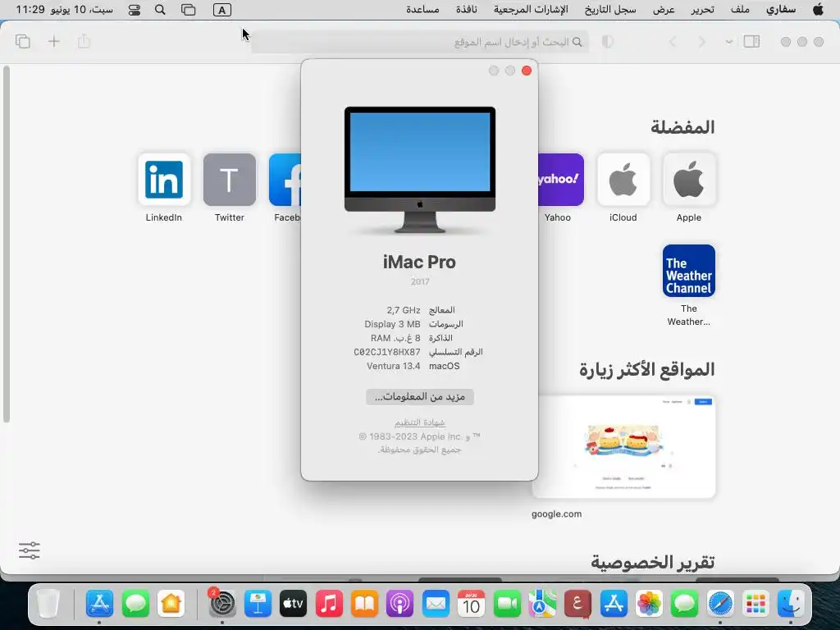Screen dimensions: 840x630
Task: Open System Settings from the Dock
Action: (x=222, y=604)
